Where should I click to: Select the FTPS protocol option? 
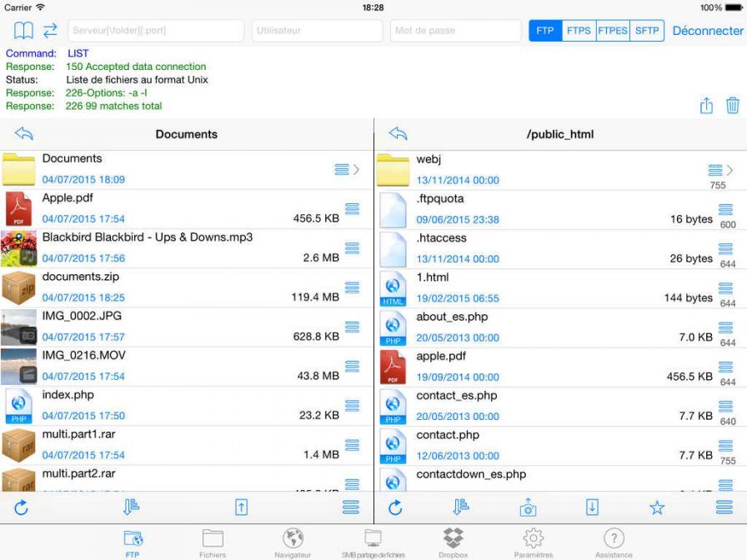[x=579, y=31]
